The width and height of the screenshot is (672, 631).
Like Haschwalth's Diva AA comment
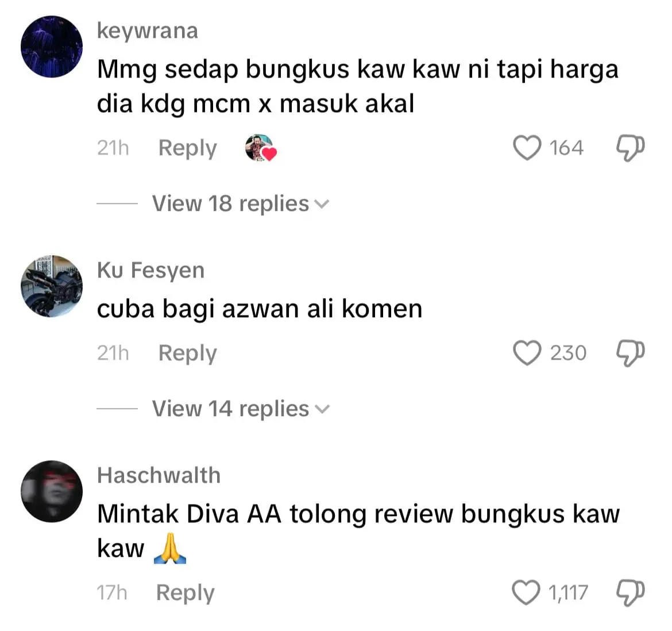[x=526, y=592]
